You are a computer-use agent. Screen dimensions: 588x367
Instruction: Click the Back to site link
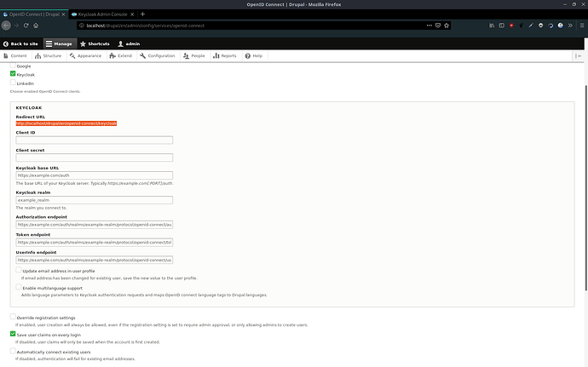[20, 44]
